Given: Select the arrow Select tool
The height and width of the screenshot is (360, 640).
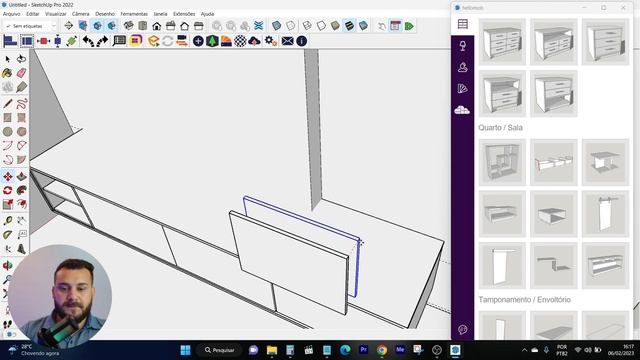Looking at the screenshot, I should (8, 59).
